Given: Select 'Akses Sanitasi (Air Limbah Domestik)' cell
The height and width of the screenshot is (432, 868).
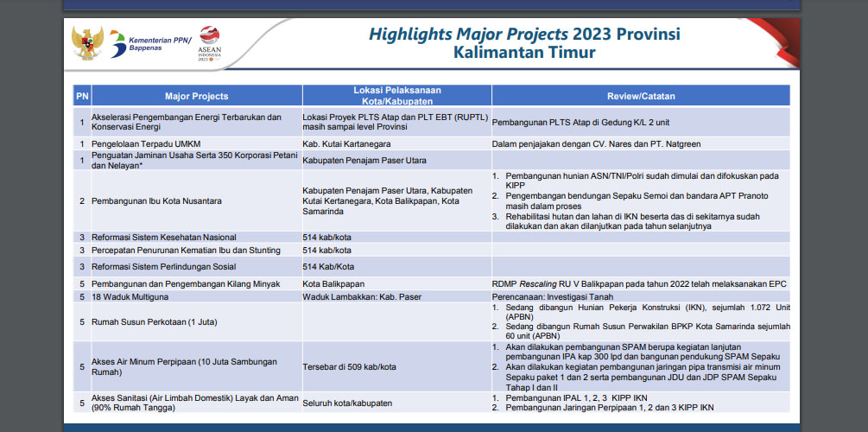Looking at the screenshot, I should [x=197, y=403].
